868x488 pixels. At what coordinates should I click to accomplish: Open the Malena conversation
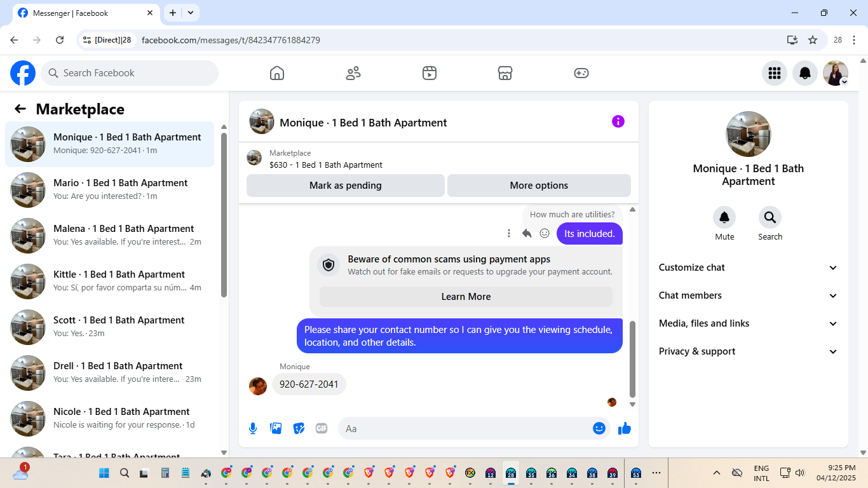tap(110, 236)
